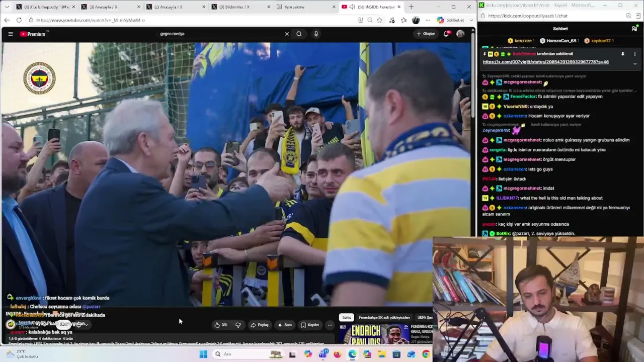Expand the Edge tab search dropdown arrow
The width and height of the screenshot is (644, 362).
pos(7,7)
